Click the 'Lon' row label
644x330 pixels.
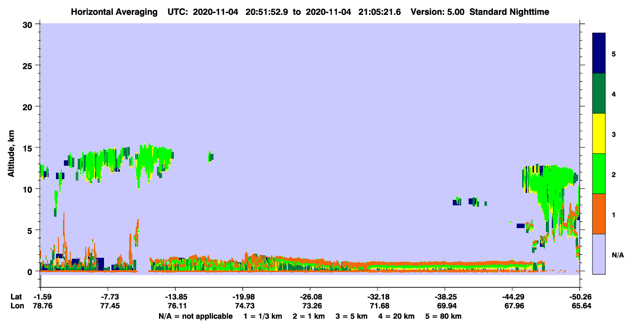(x=16, y=306)
